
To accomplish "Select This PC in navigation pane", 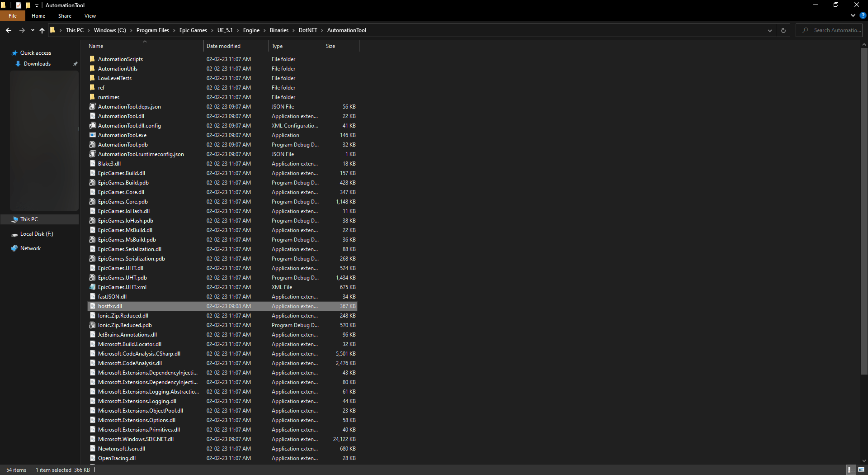I will pyautogui.click(x=29, y=219).
